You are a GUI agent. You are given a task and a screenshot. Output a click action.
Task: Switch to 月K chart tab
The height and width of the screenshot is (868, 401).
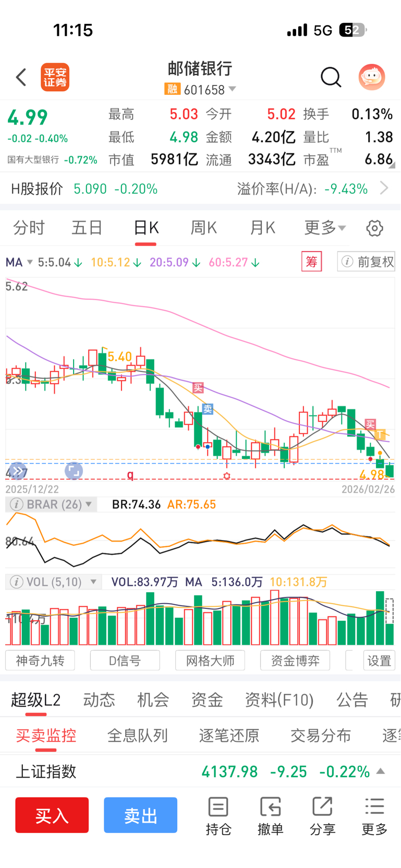pyautogui.click(x=262, y=228)
